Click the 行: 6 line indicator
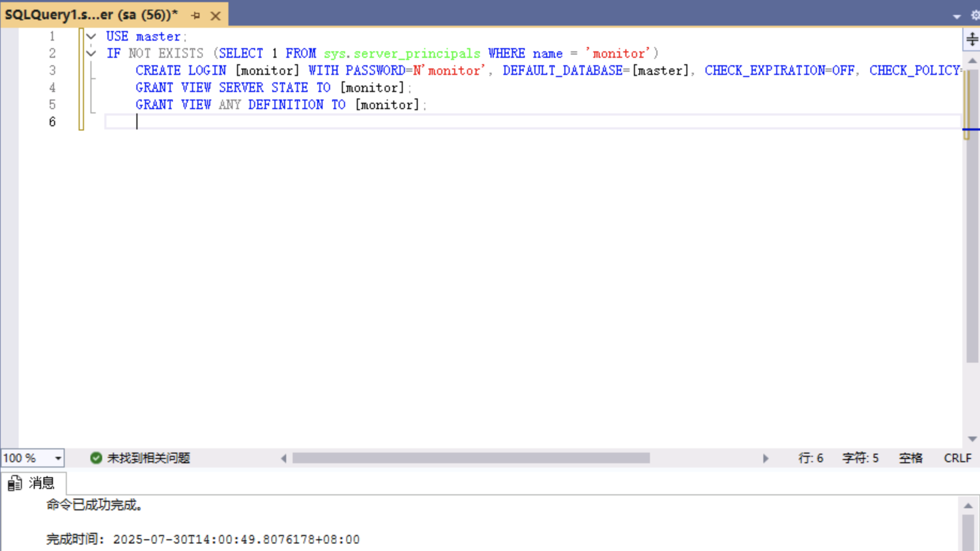This screenshot has width=980, height=551. coord(810,458)
